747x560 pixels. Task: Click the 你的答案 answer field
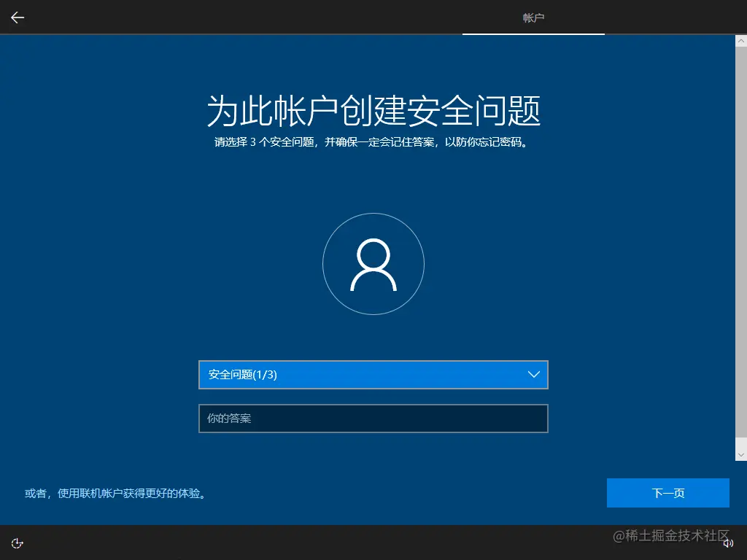373,418
